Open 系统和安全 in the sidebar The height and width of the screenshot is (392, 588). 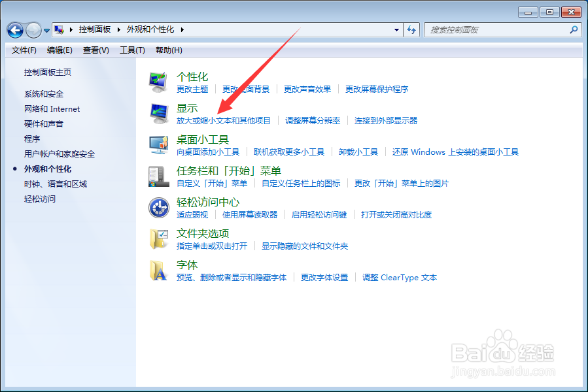(x=44, y=94)
